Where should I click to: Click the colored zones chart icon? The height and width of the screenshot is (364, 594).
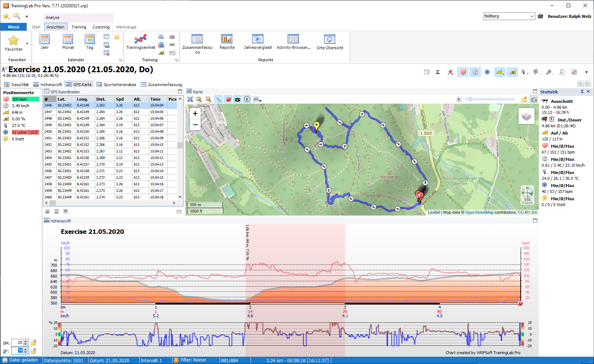click(574, 72)
